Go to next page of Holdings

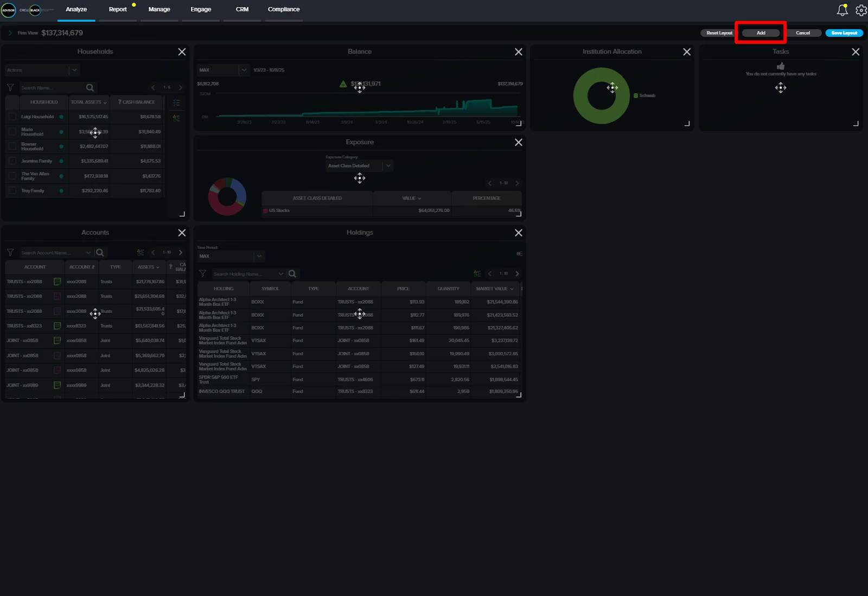517,274
